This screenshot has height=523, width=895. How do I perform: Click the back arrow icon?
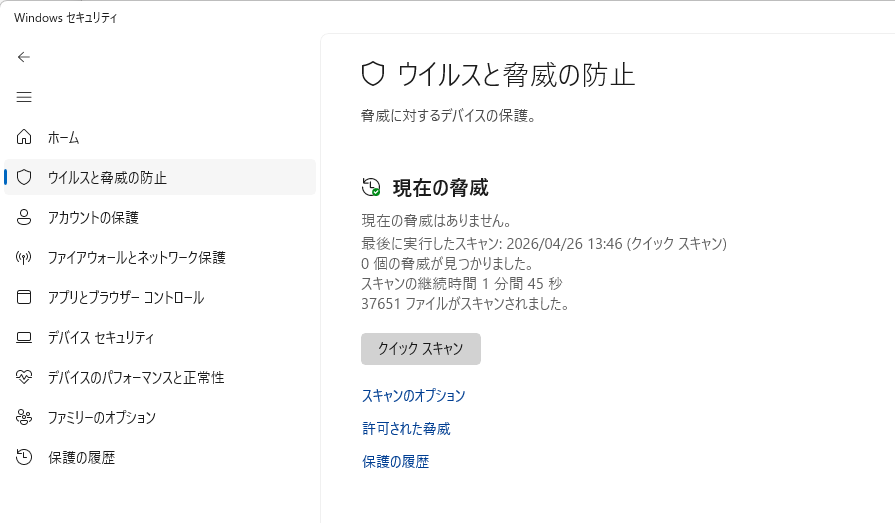click(23, 57)
